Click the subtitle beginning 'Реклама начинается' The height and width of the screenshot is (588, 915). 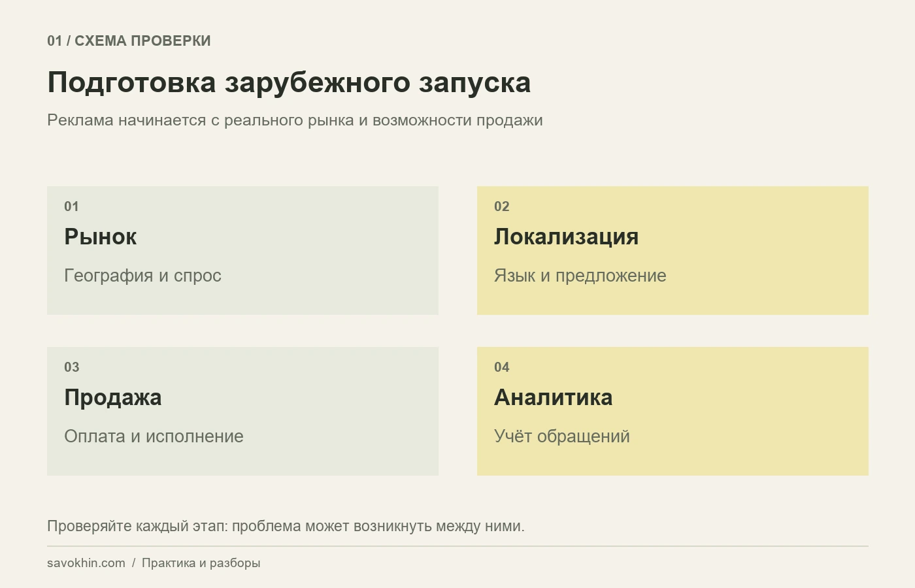point(295,120)
